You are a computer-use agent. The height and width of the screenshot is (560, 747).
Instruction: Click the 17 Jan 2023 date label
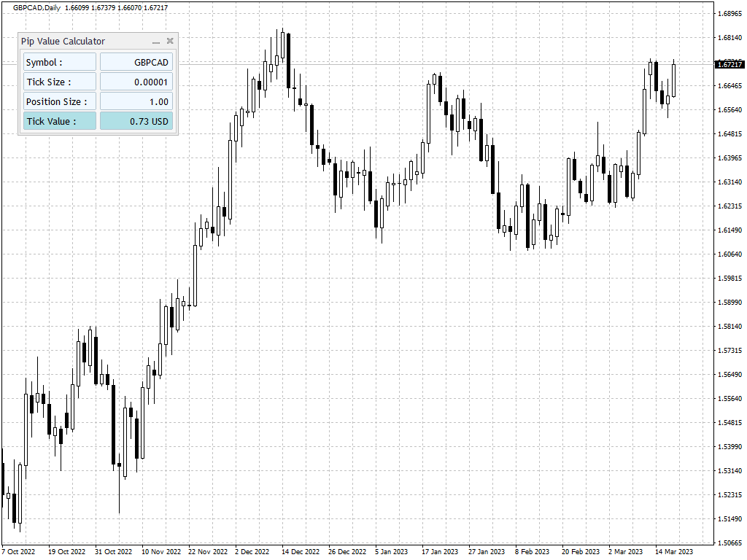[440, 551]
